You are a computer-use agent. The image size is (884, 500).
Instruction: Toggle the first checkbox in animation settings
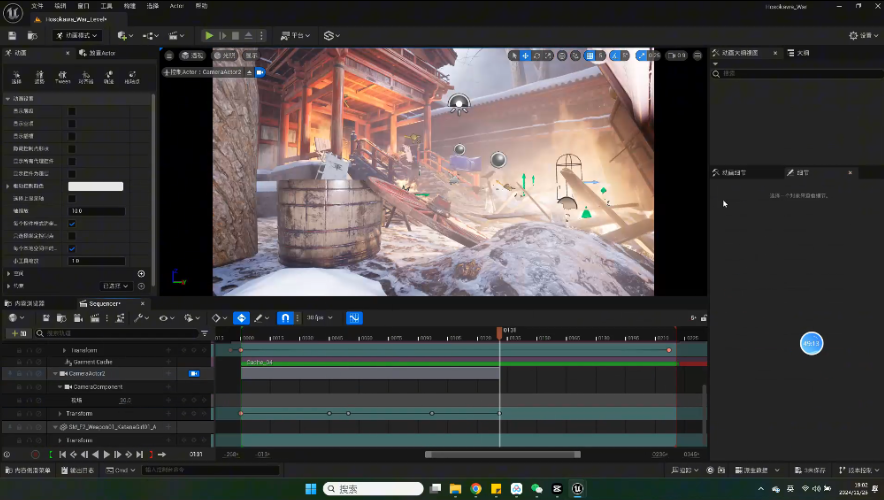click(x=72, y=111)
